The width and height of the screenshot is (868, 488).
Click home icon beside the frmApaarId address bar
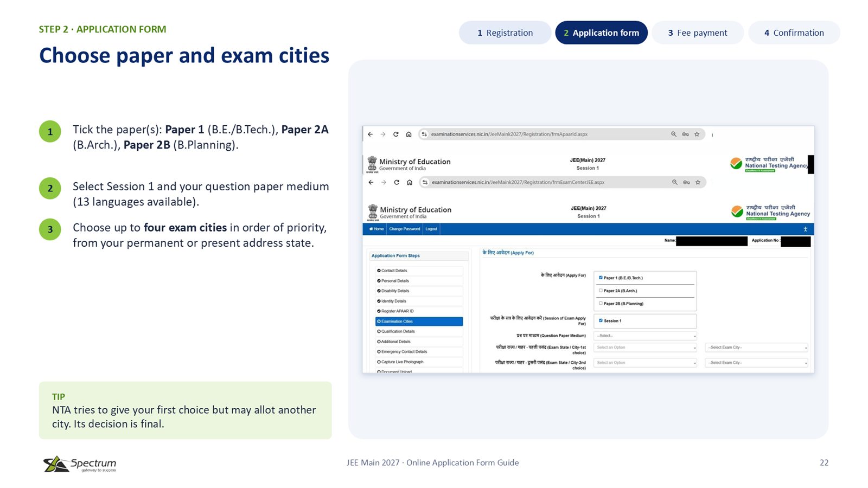point(409,134)
